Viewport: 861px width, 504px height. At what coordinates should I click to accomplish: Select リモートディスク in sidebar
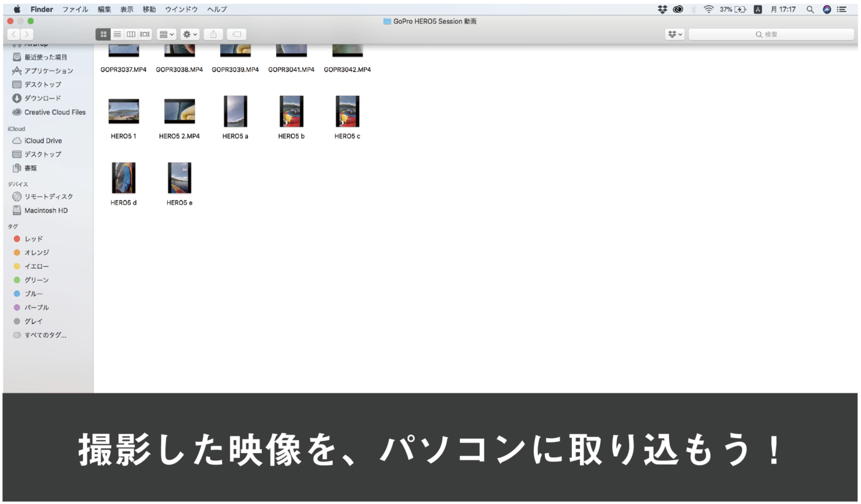click(48, 197)
